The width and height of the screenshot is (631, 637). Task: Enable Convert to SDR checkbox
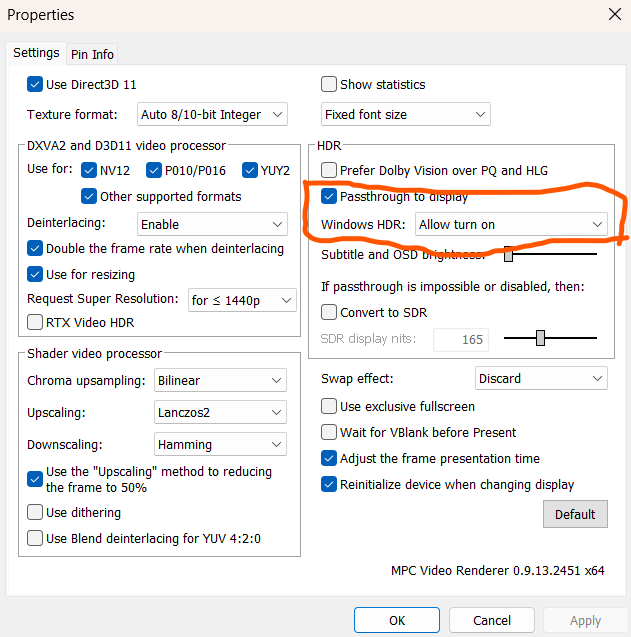click(x=329, y=312)
